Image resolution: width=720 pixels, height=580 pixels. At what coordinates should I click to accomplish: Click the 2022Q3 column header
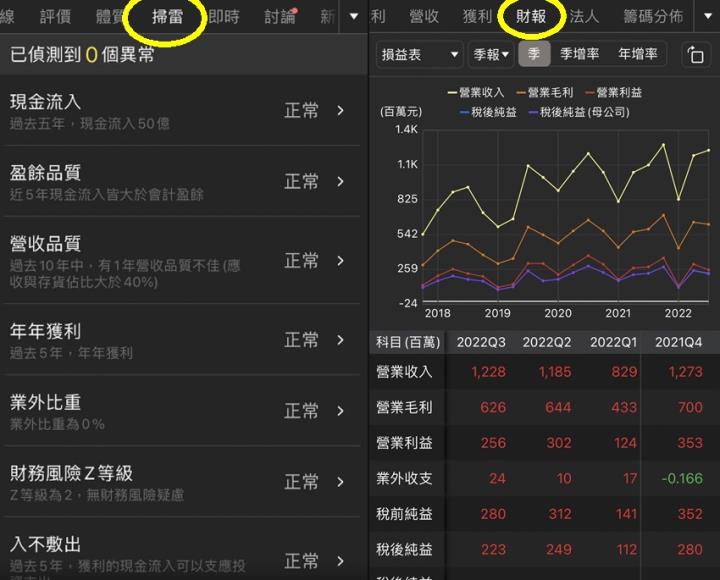(x=481, y=342)
